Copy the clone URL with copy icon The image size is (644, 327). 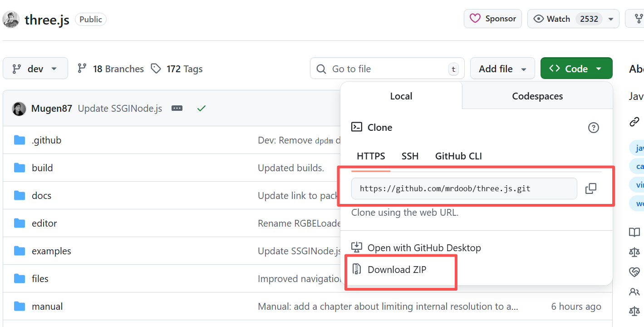[591, 188]
